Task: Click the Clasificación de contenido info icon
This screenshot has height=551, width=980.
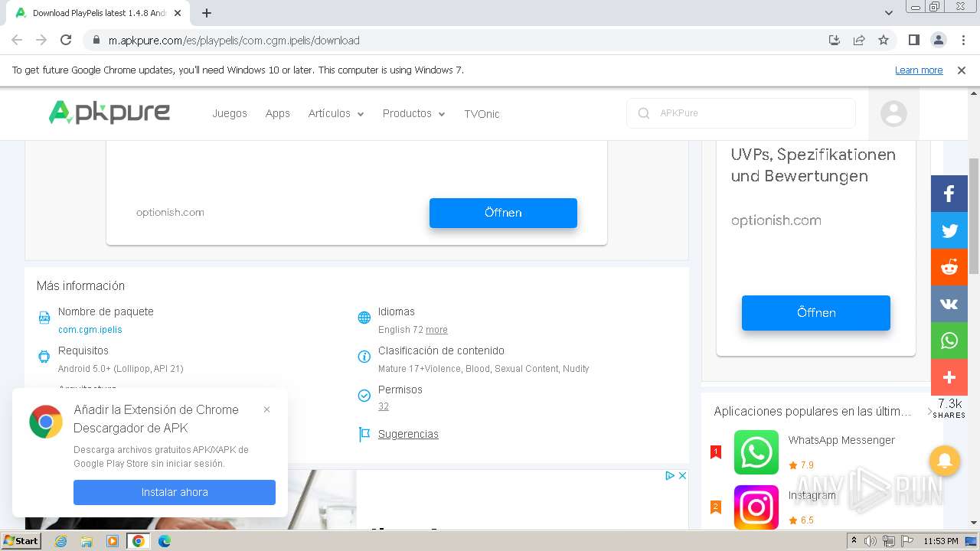Action: (364, 357)
